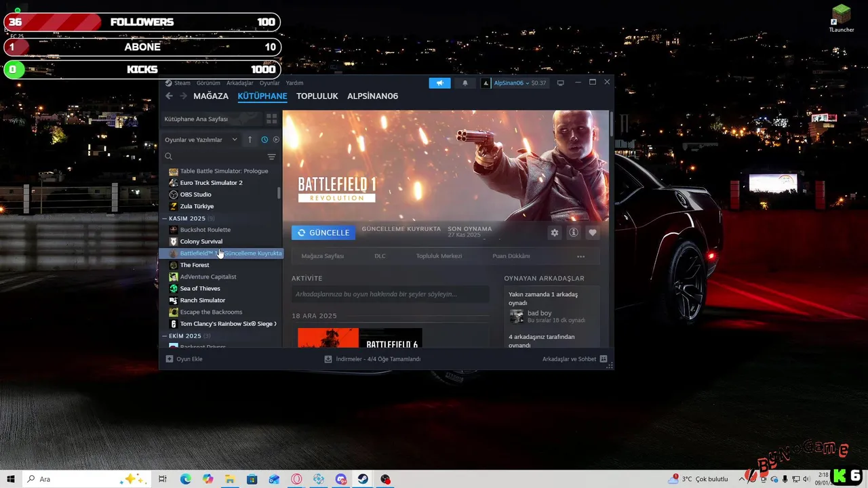This screenshot has height=488, width=868.
Task: Open advanced filter options icon
Action: pos(271,157)
